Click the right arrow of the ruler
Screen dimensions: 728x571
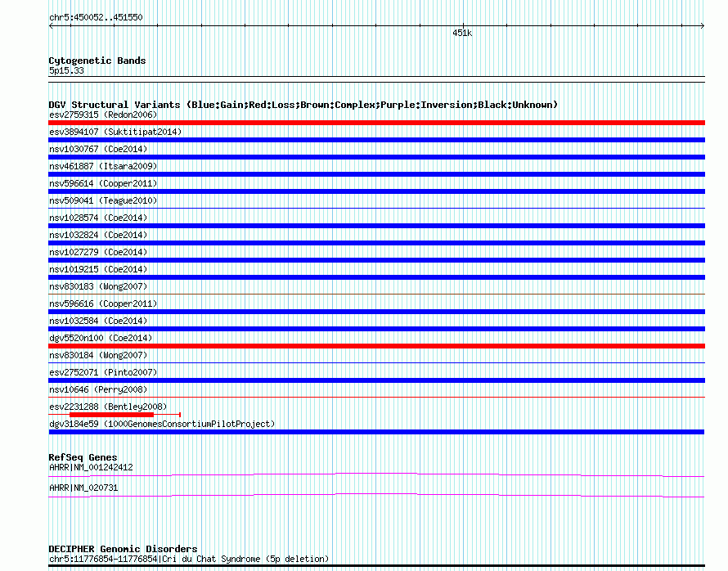click(703, 26)
